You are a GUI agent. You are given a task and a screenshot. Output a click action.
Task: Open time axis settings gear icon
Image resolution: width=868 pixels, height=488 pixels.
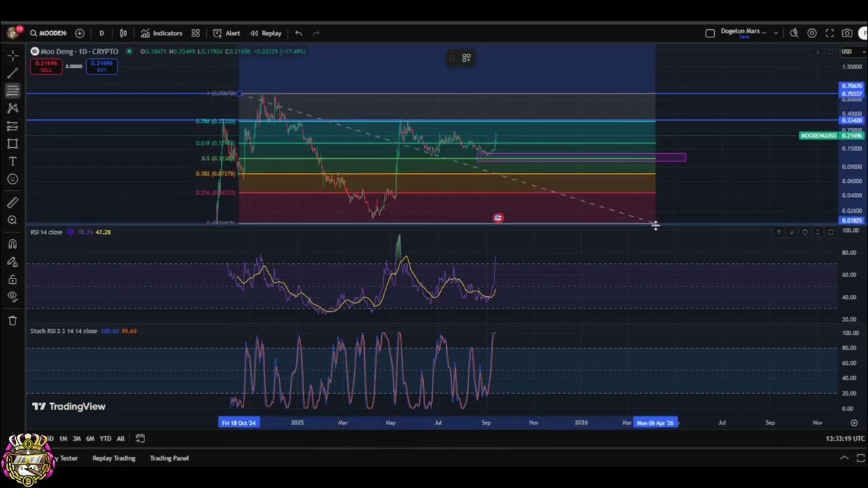[x=854, y=423]
